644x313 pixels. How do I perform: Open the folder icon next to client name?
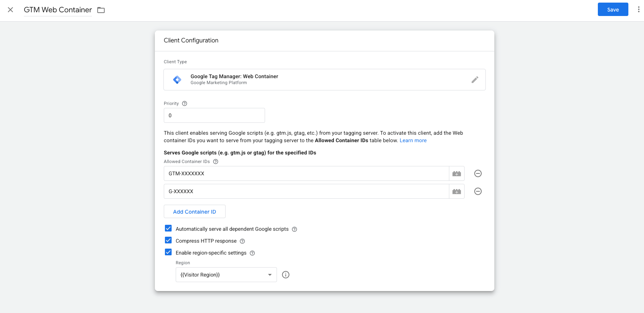click(101, 10)
